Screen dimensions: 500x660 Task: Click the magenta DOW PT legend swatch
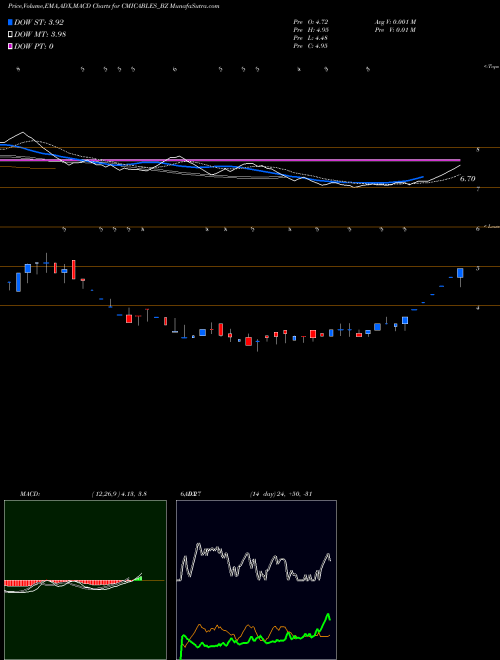[10, 46]
